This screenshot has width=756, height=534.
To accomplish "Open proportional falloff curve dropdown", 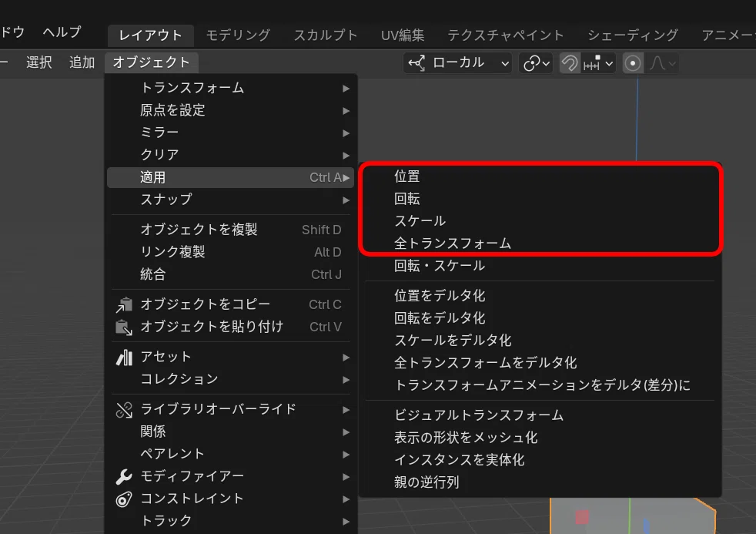I will click(x=663, y=63).
